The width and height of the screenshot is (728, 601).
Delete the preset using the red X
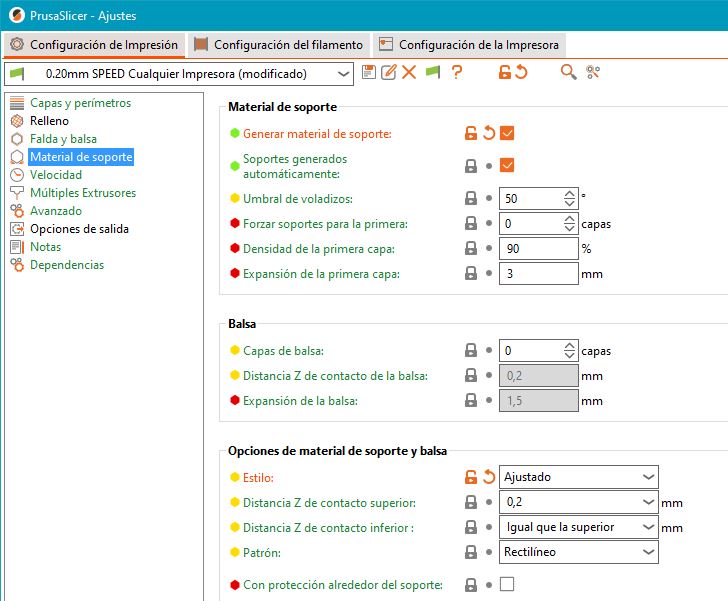(x=409, y=72)
